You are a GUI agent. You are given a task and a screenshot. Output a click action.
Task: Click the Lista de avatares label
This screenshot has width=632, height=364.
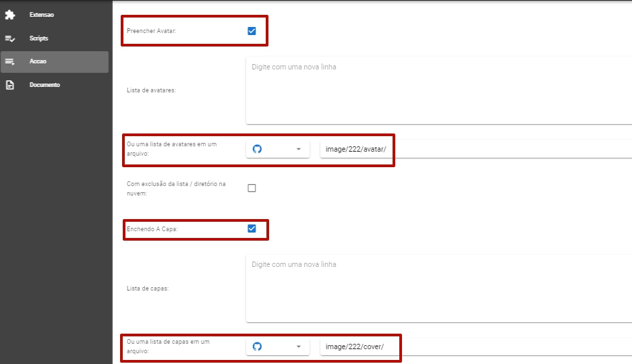[151, 90]
